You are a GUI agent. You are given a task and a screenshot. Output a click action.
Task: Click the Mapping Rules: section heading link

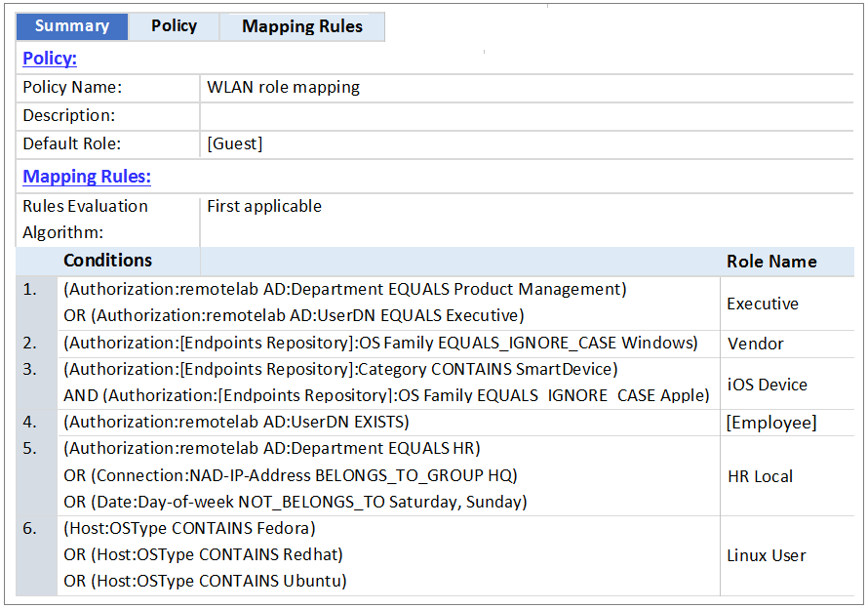[87, 177]
